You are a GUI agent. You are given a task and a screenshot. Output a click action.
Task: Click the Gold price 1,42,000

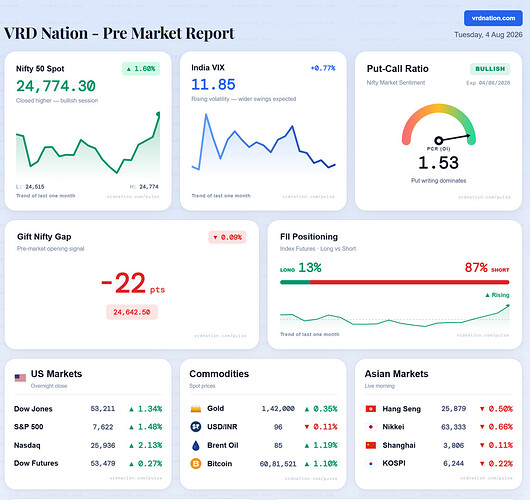click(278, 409)
